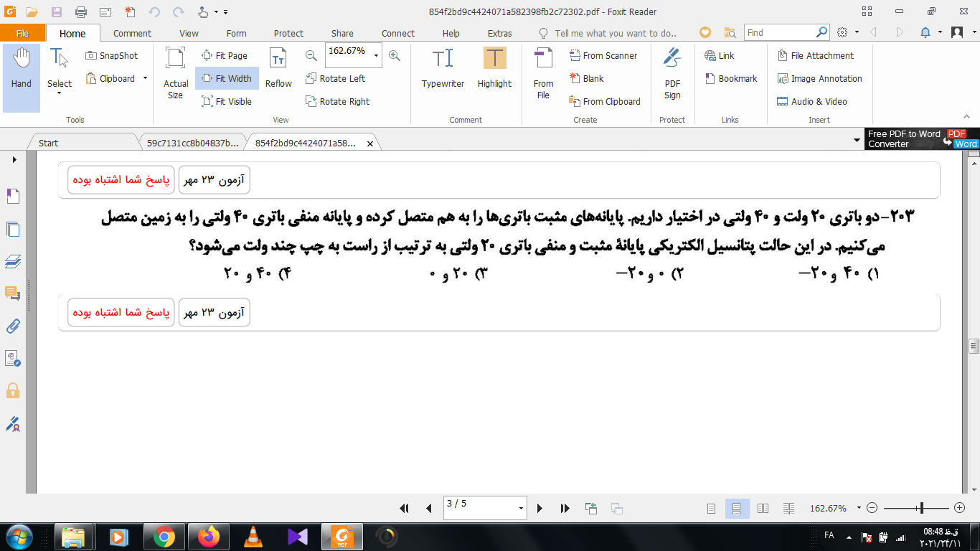Go to the next page arrow

(540, 509)
